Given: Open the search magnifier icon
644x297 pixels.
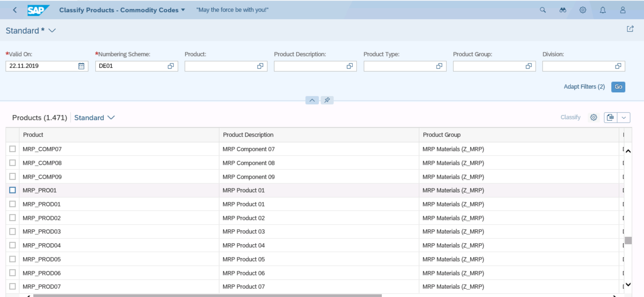Looking at the screenshot, I should tap(542, 10).
